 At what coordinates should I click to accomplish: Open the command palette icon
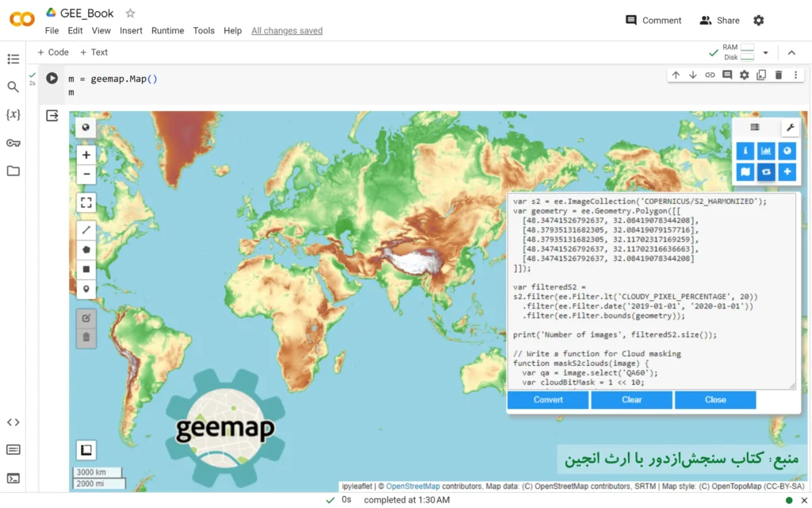pos(13,450)
